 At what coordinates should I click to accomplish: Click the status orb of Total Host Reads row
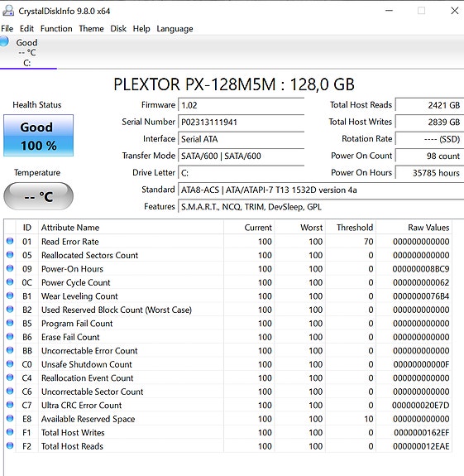click(x=10, y=445)
